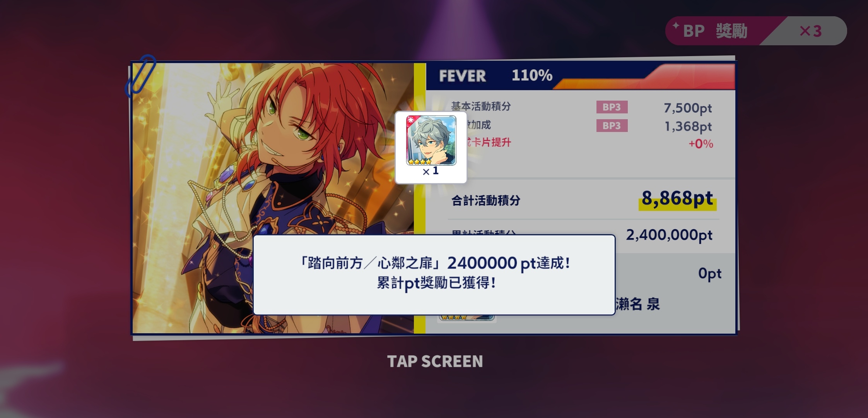Click the 1,368pt bonus value
This screenshot has height=418, width=868.
pos(688,127)
